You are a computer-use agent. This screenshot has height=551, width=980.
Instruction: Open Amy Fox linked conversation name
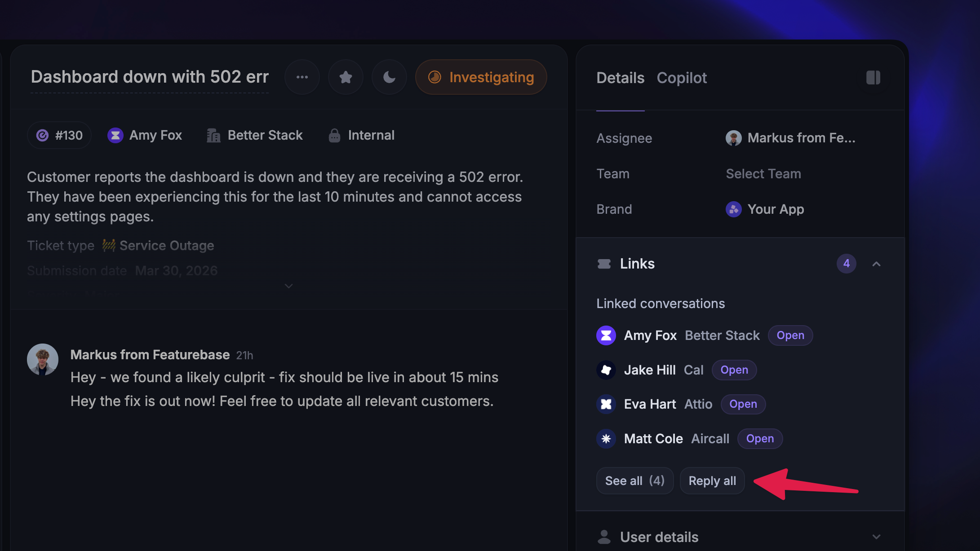point(650,335)
